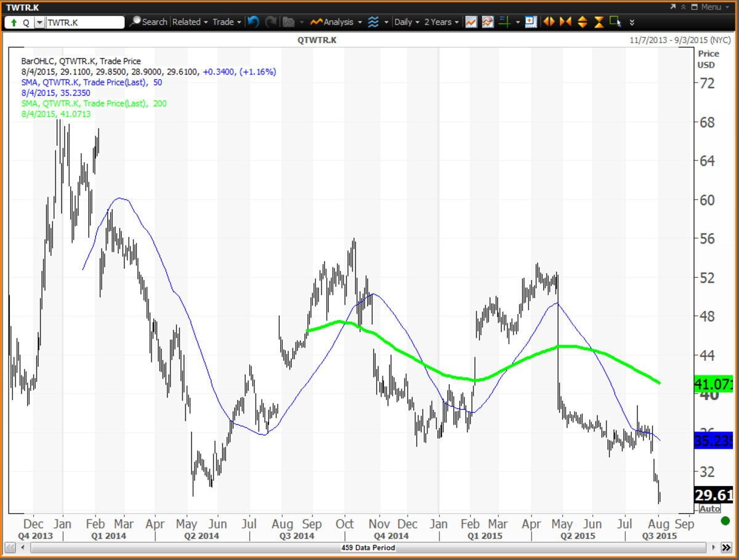Show more toolbar items chevron
Viewport: 739px width, 560px height.
[632, 22]
